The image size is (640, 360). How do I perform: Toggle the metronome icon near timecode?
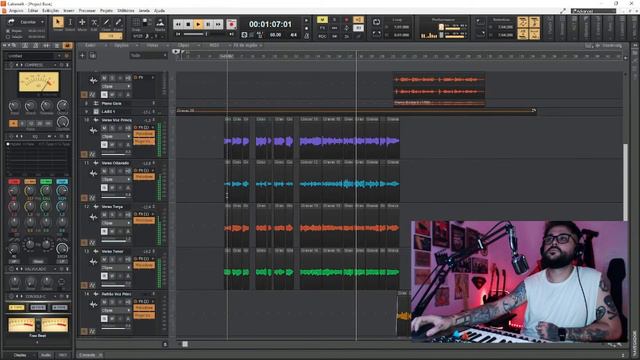306,36
